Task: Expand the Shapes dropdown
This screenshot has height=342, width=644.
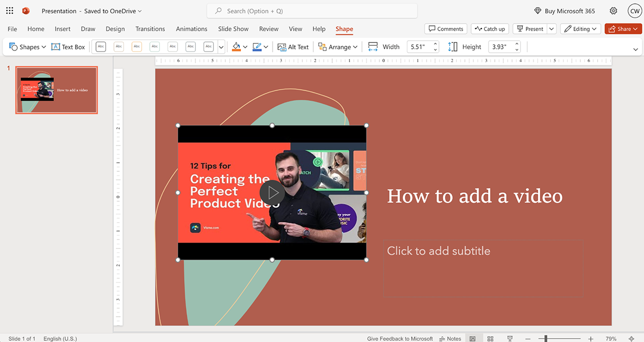Action: (x=28, y=47)
